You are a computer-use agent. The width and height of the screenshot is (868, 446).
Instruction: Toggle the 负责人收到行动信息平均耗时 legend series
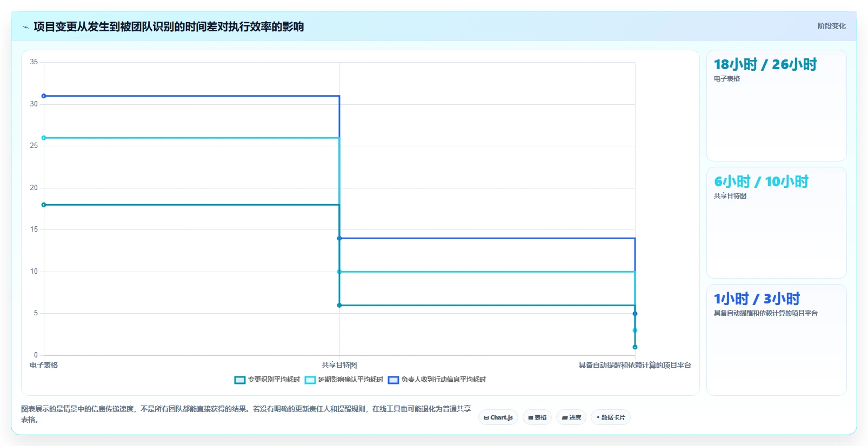pos(437,380)
